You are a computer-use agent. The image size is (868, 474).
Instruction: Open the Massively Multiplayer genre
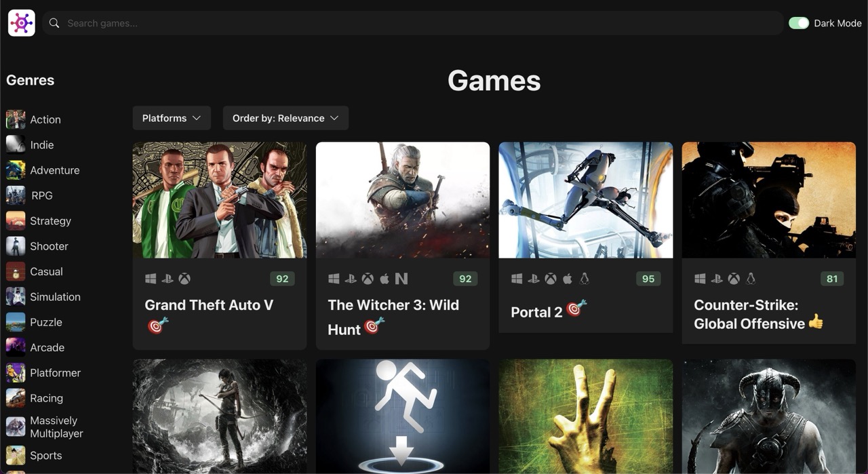[57, 427]
